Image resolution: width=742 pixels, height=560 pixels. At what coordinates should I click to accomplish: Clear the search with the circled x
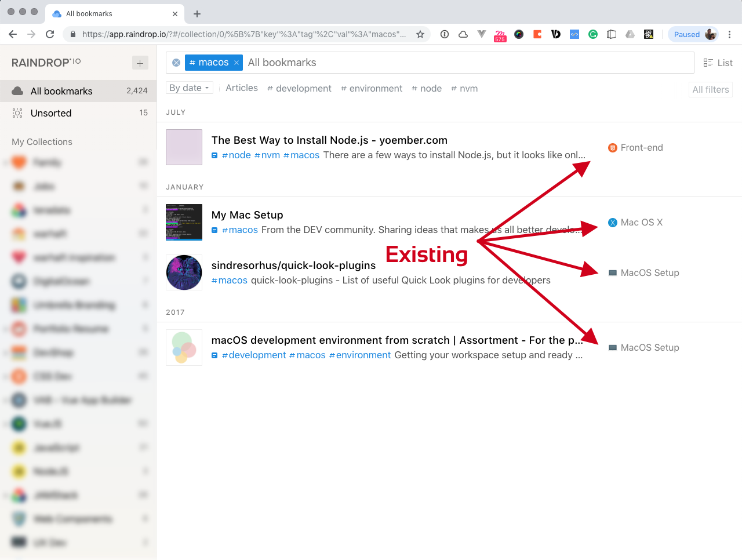point(176,63)
